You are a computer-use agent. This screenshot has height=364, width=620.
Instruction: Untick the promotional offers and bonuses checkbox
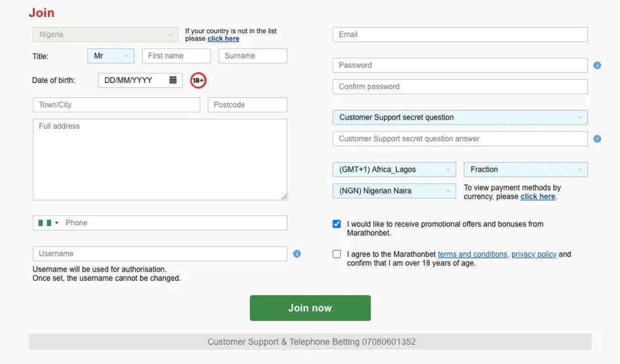(337, 224)
